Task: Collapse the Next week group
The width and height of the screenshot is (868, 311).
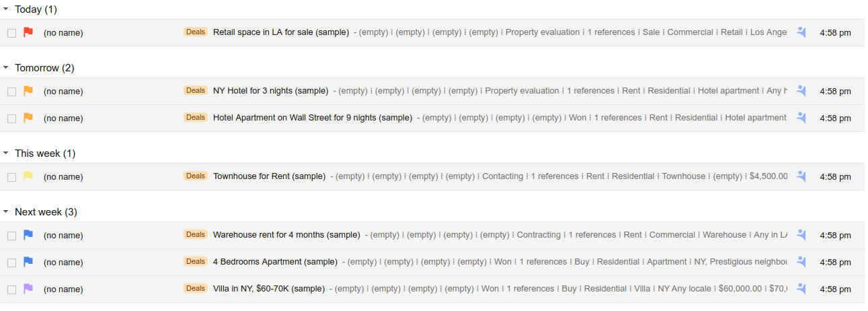Action: pos(6,212)
